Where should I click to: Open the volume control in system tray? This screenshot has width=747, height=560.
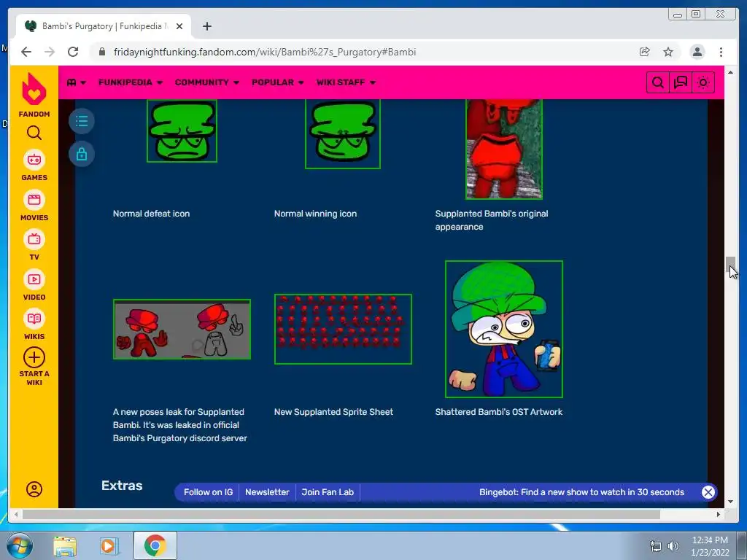click(673, 546)
